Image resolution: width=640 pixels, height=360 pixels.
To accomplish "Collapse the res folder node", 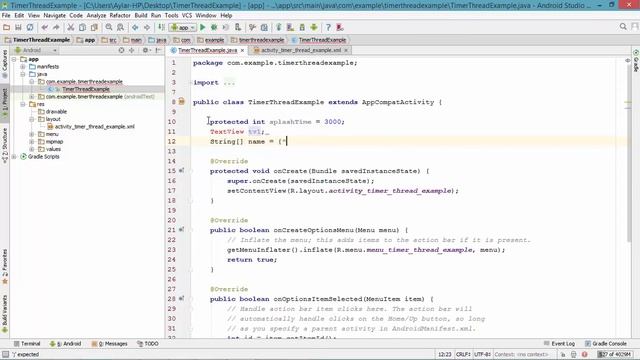I will point(23,104).
